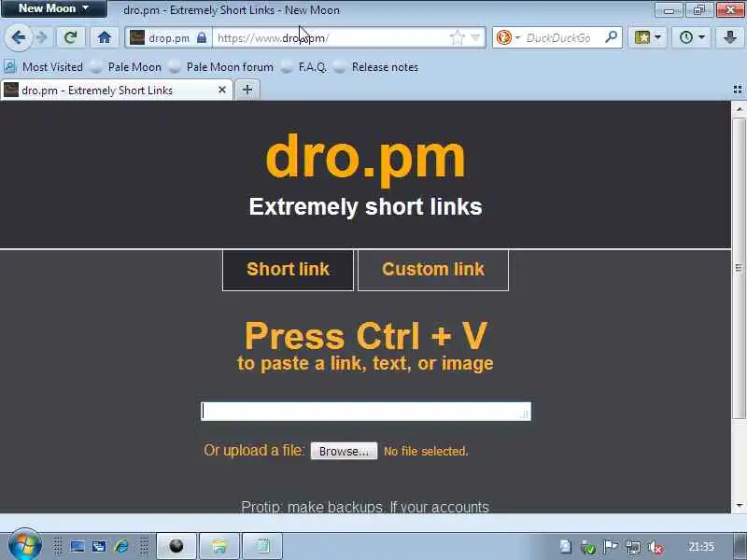Open the DuckDuckGo search engine selector

(x=508, y=37)
